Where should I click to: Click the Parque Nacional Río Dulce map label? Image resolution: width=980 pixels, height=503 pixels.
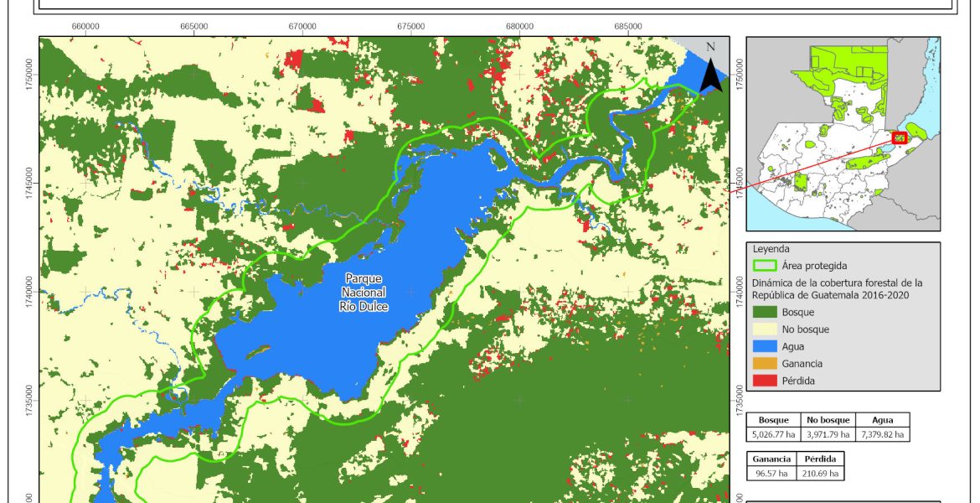(x=365, y=293)
